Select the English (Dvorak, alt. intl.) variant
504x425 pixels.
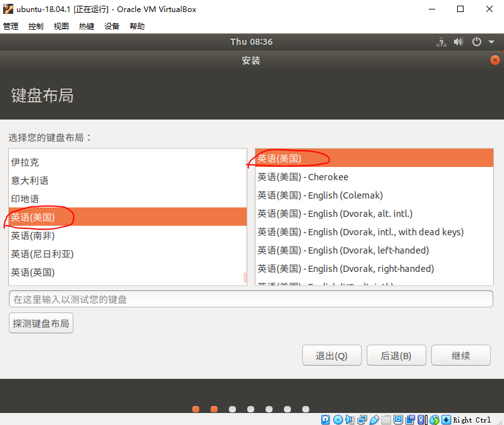pyautogui.click(x=374, y=213)
